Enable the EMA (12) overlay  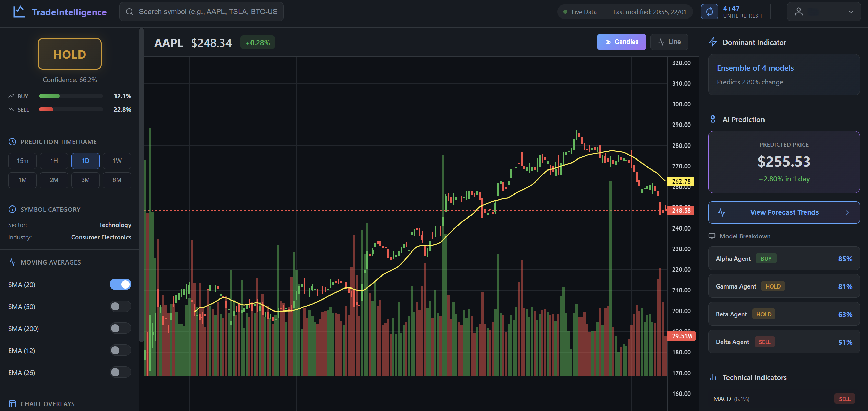point(120,350)
